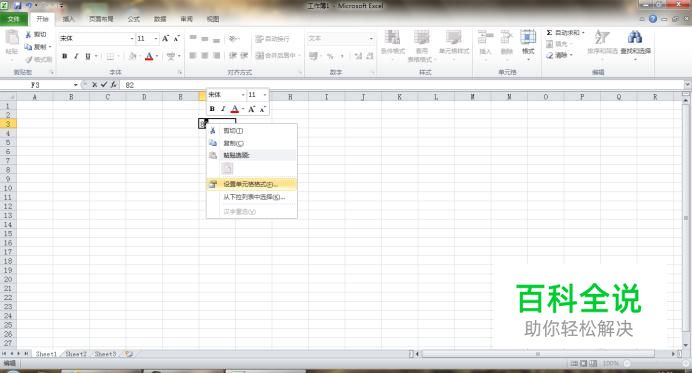Screen dimensions: 692x373
Task: Click the 合并后居中 merge button
Action: click(275, 55)
